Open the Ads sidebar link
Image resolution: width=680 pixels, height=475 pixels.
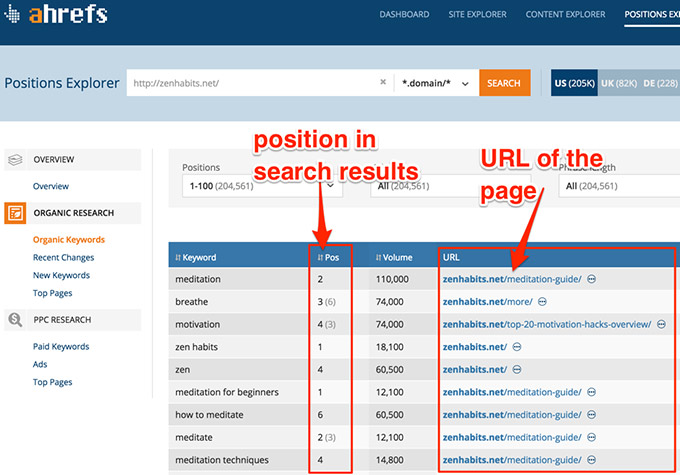tap(40, 364)
